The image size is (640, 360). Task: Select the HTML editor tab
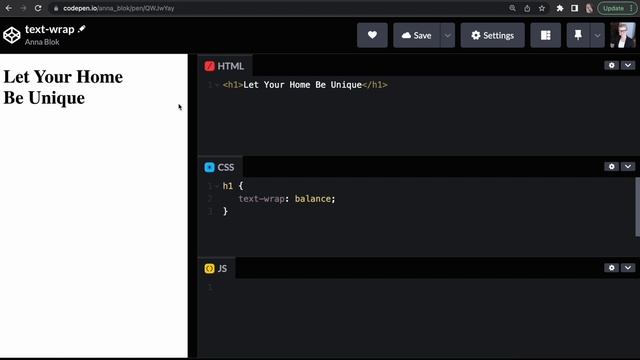(224, 66)
